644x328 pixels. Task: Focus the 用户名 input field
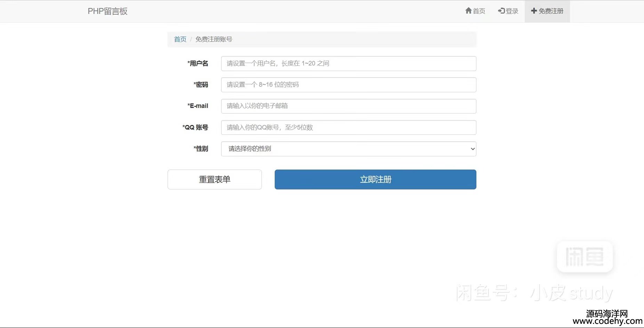point(348,63)
